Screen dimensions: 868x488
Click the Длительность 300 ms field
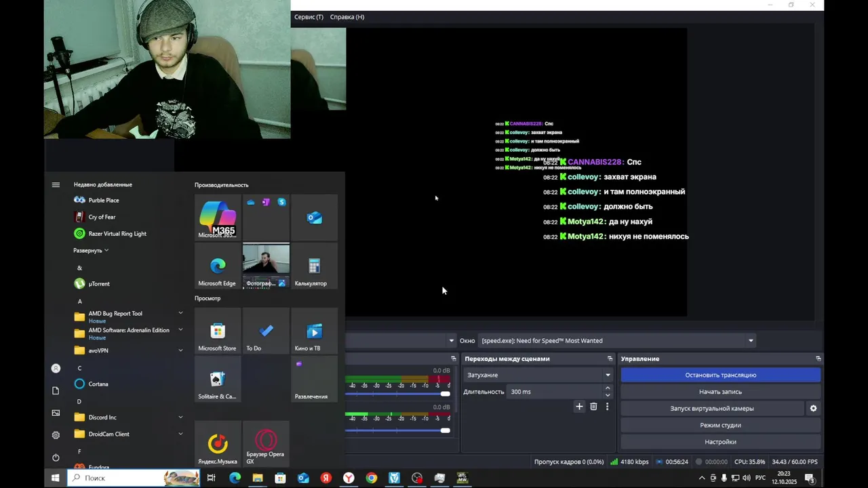pyautogui.click(x=555, y=392)
